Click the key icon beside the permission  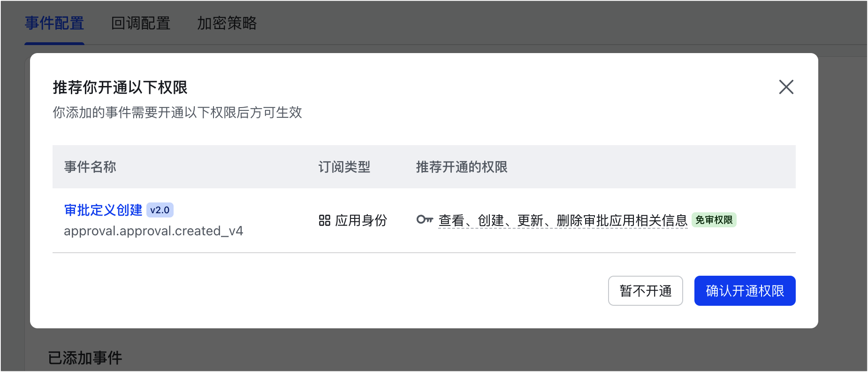point(425,219)
